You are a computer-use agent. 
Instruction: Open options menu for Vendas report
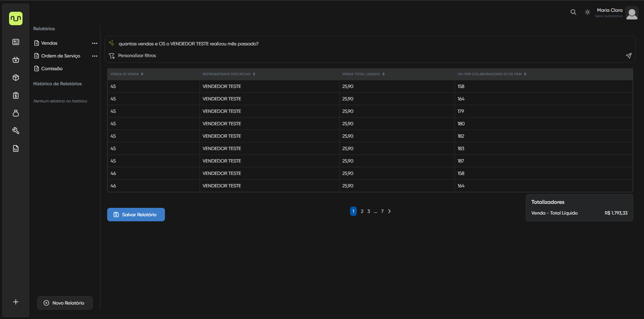pos(95,43)
